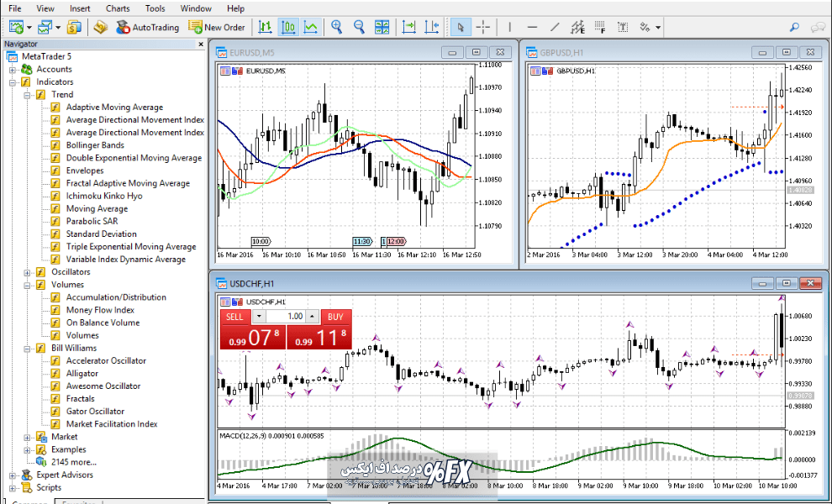This screenshot has width=832, height=504.
Task: Click the New Order button
Action: (217, 27)
